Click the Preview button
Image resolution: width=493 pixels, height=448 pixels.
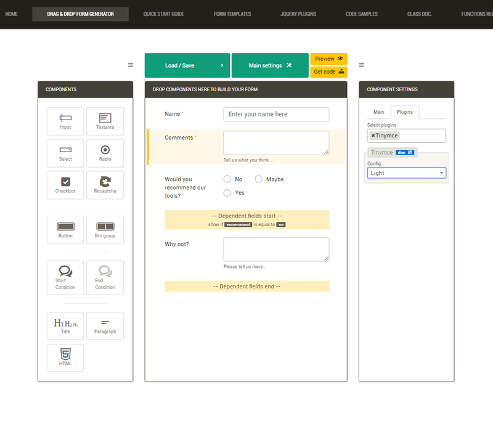pyautogui.click(x=328, y=59)
